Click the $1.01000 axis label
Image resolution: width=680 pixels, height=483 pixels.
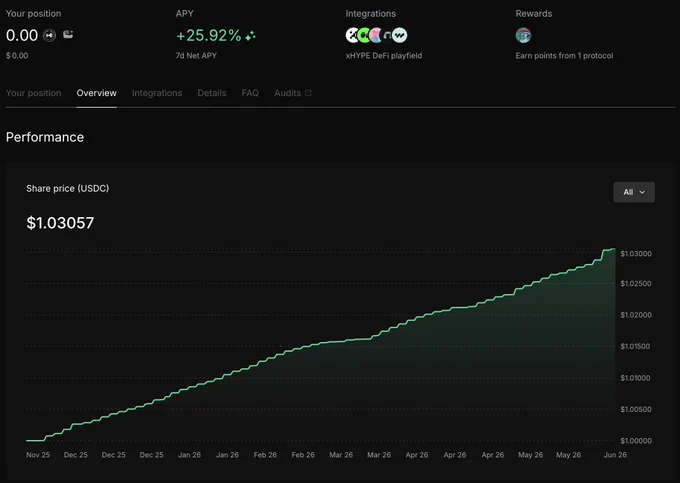coord(635,378)
